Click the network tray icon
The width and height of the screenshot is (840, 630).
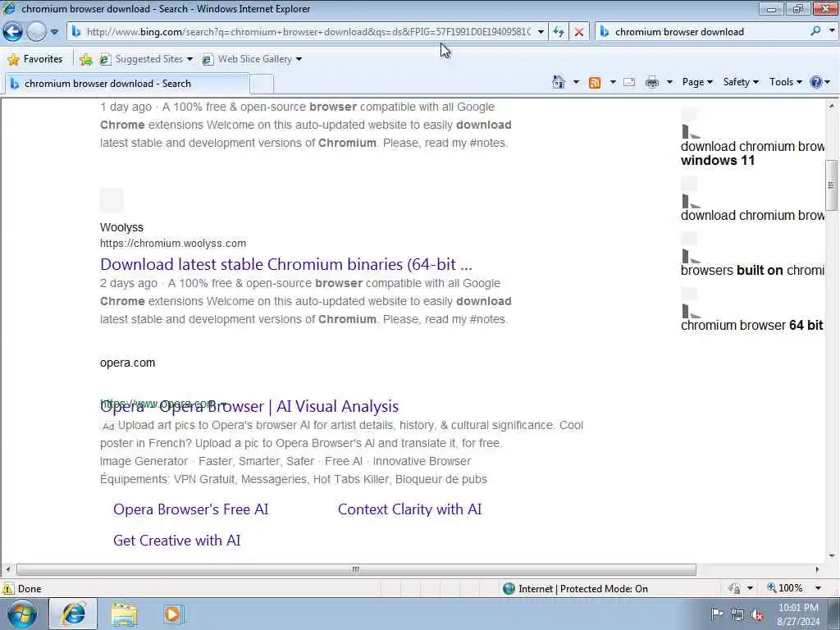click(737, 614)
